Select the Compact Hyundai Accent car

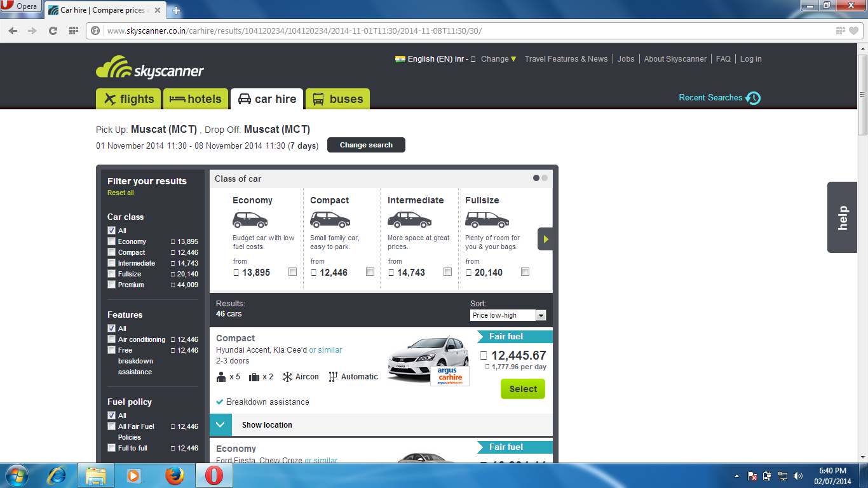pyautogui.click(x=523, y=389)
